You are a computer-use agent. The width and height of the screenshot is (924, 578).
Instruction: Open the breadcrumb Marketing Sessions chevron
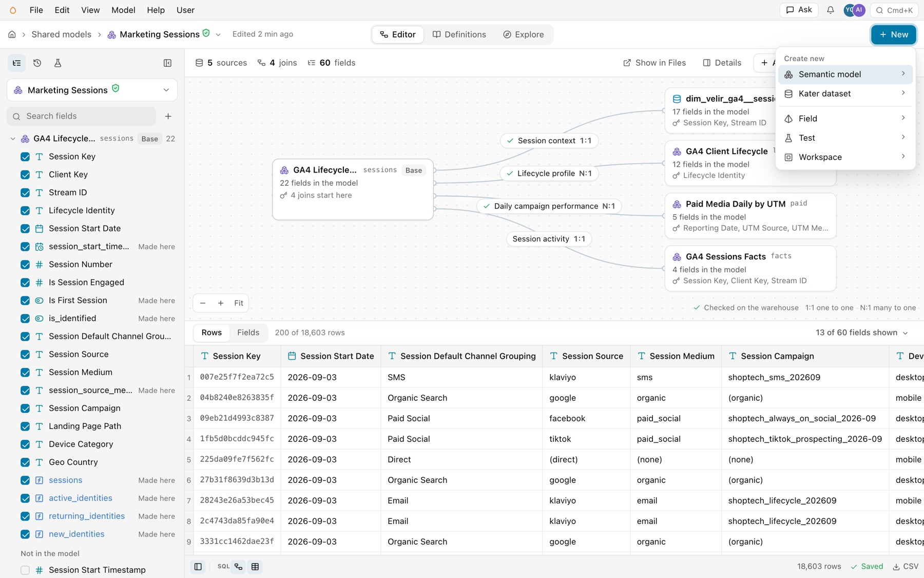(218, 34)
